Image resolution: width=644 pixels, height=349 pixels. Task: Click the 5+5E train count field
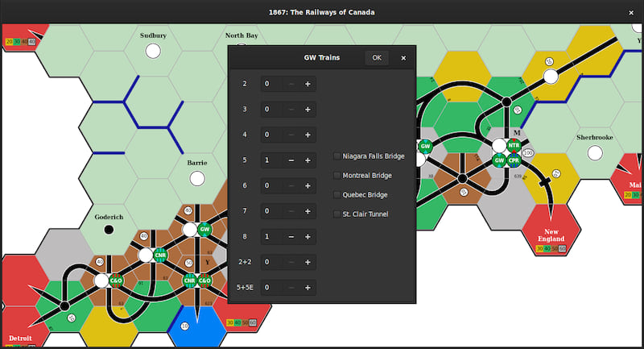point(274,288)
